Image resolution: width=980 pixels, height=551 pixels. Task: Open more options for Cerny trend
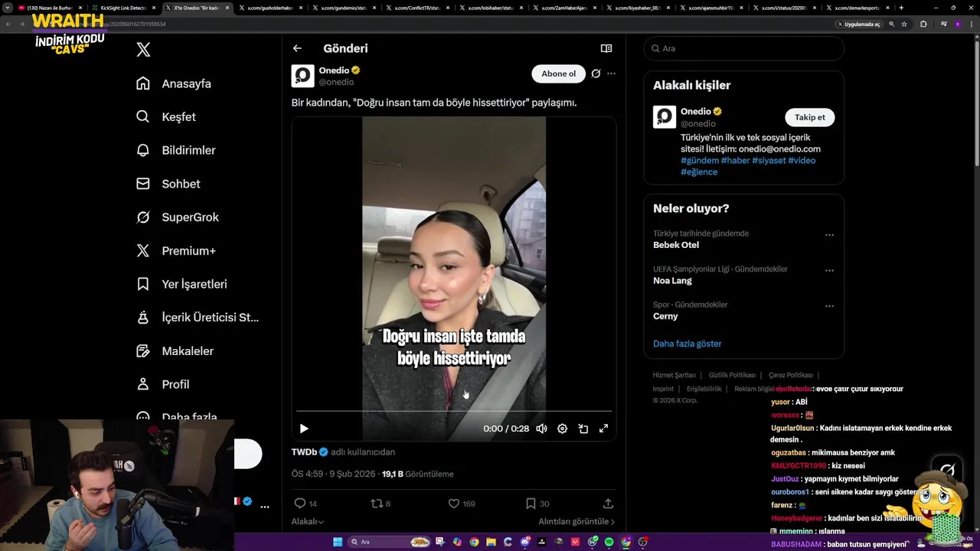click(x=829, y=306)
